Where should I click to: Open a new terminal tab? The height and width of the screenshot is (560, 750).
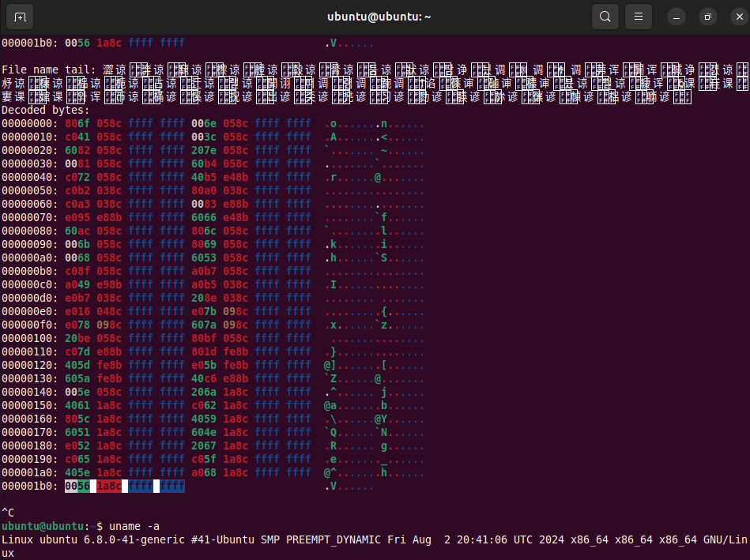[x=20, y=17]
